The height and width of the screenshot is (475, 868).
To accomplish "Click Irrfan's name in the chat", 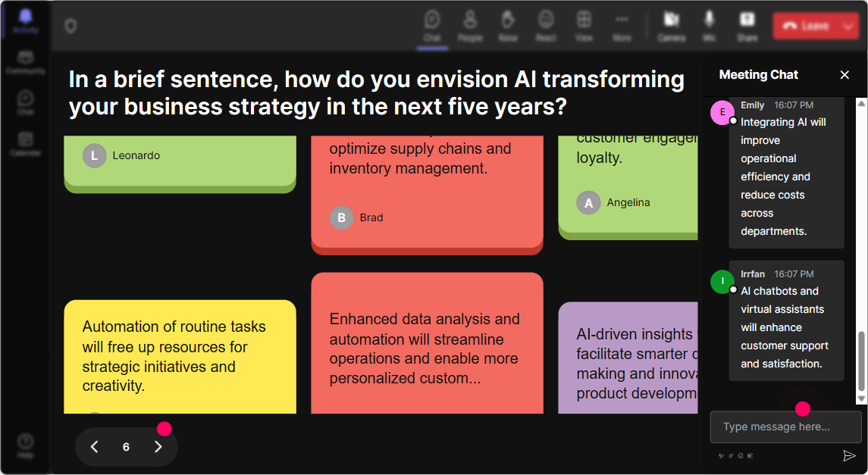I will pyautogui.click(x=753, y=274).
